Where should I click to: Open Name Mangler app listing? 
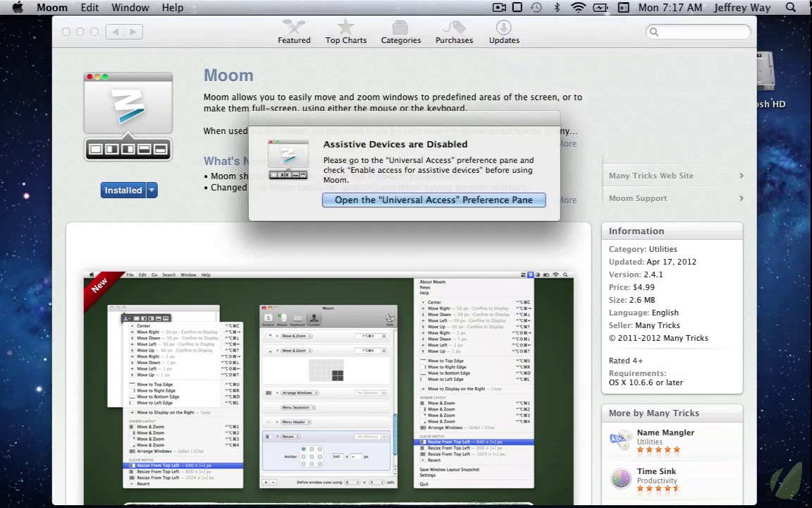coord(665,433)
